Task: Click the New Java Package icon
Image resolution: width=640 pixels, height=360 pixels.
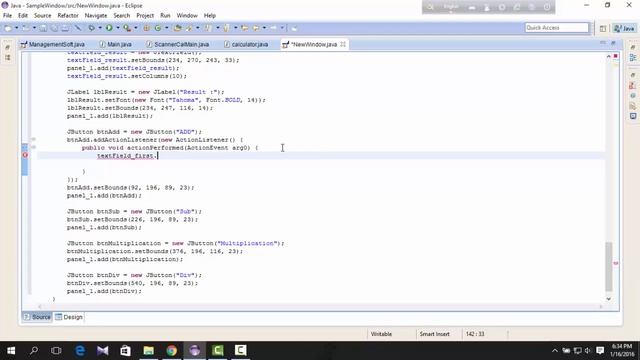Action: (146, 28)
